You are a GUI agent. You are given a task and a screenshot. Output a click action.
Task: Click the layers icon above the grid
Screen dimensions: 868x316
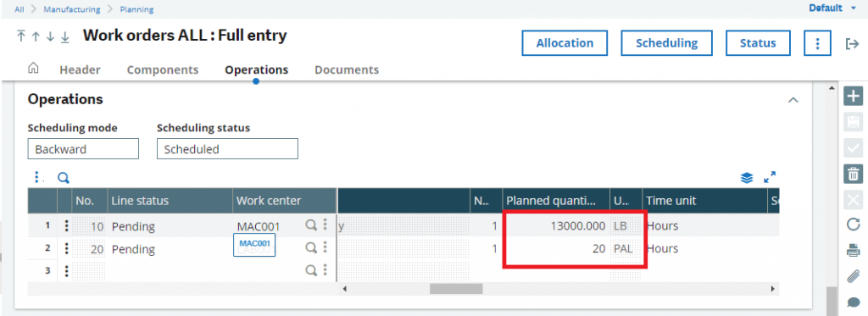pos(747,178)
